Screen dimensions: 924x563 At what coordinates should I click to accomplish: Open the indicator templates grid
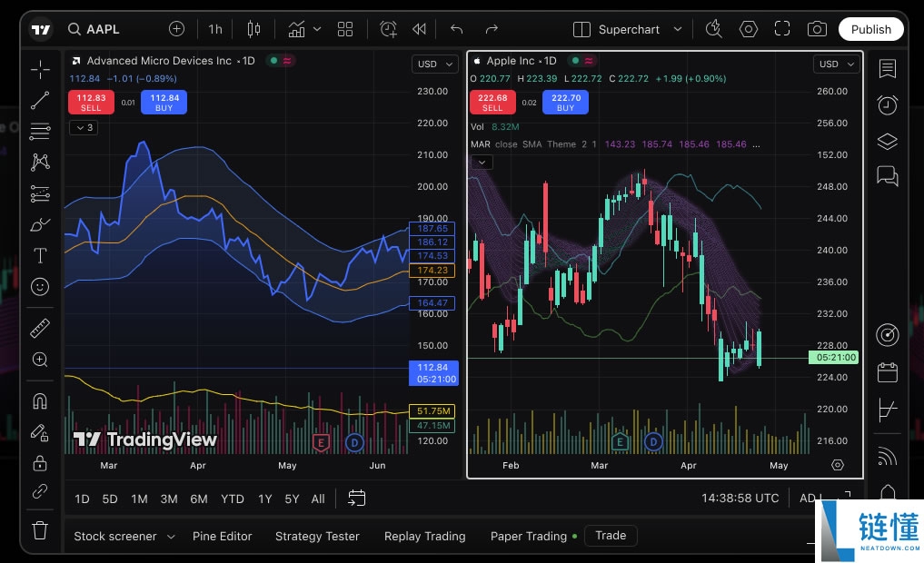(x=345, y=29)
